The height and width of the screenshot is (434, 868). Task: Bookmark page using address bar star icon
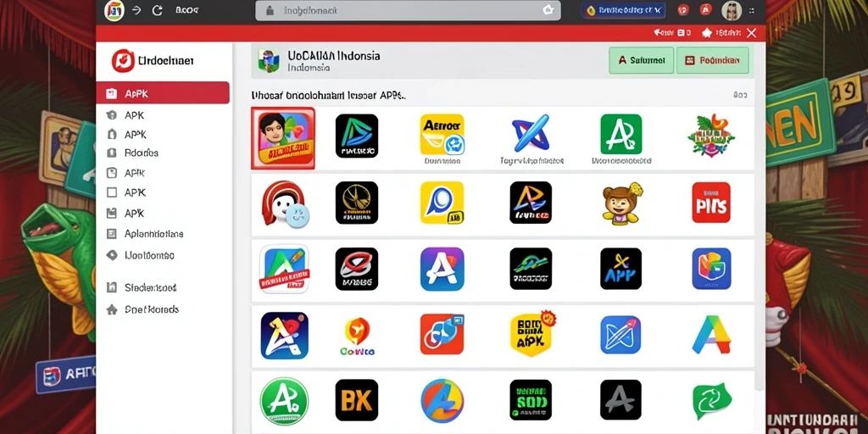pos(548,10)
